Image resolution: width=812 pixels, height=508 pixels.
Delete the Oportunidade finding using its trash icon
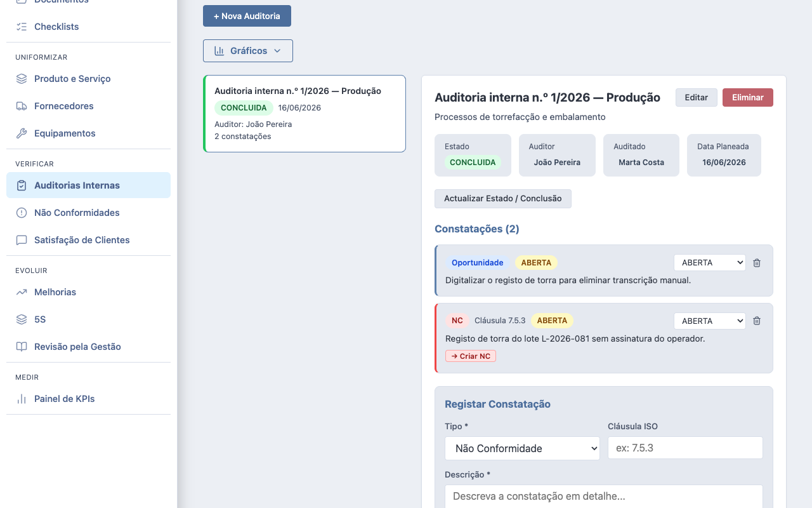[x=757, y=263]
